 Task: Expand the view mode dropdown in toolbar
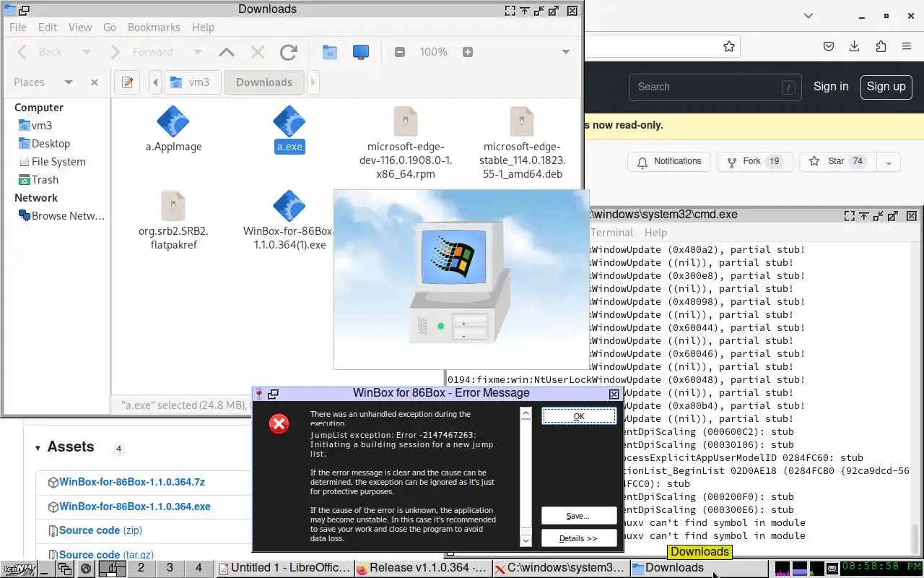point(566,52)
